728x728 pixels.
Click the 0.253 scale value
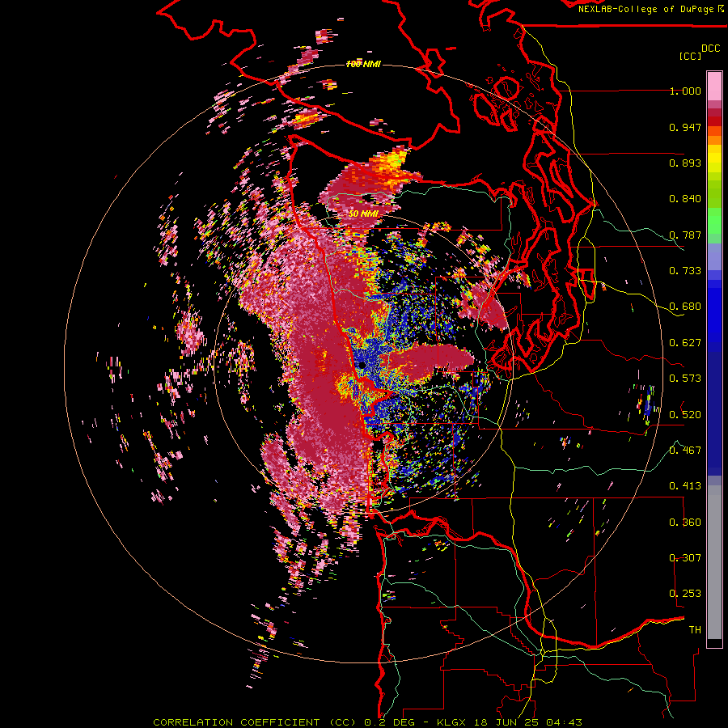pyautogui.click(x=685, y=594)
